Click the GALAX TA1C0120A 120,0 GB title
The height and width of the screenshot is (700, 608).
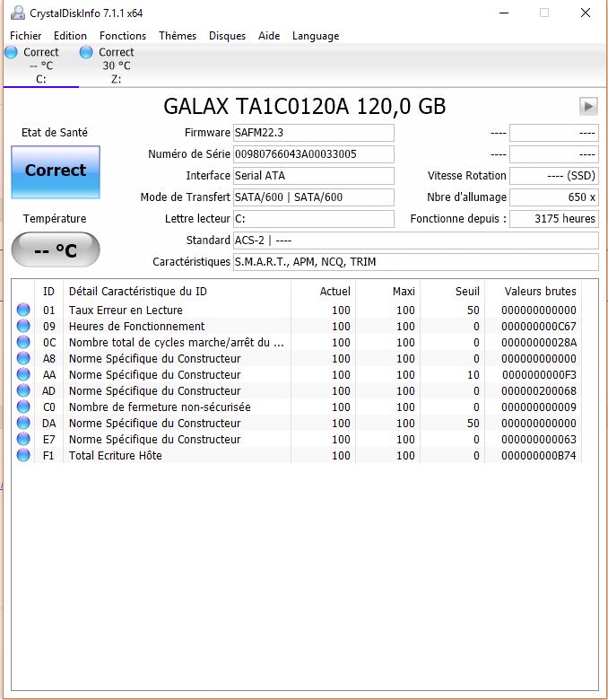point(305,107)
